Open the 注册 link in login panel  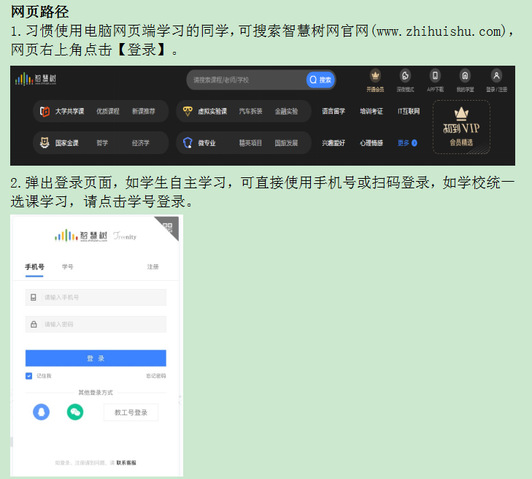[153, 267]
